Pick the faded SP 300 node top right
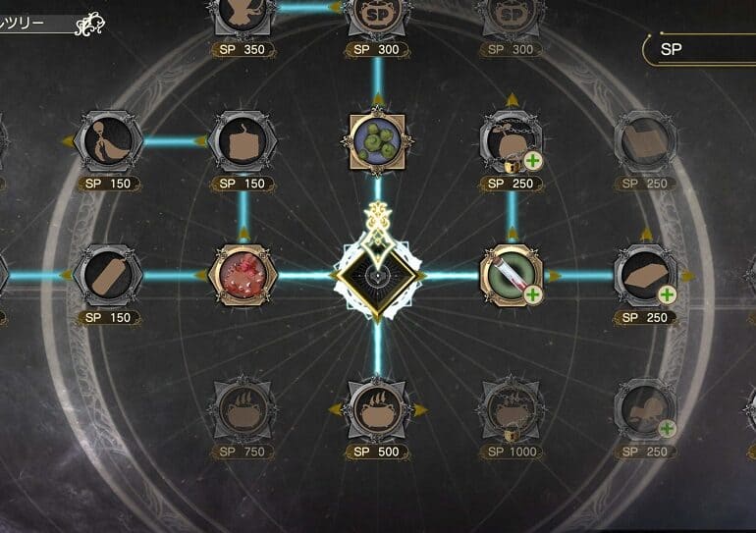This screenshot has height=533, width=756. pos(513,15)
